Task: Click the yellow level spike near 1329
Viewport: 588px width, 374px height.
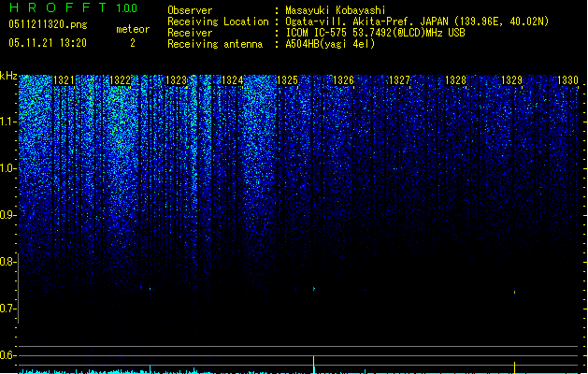Action: point(514,367)
